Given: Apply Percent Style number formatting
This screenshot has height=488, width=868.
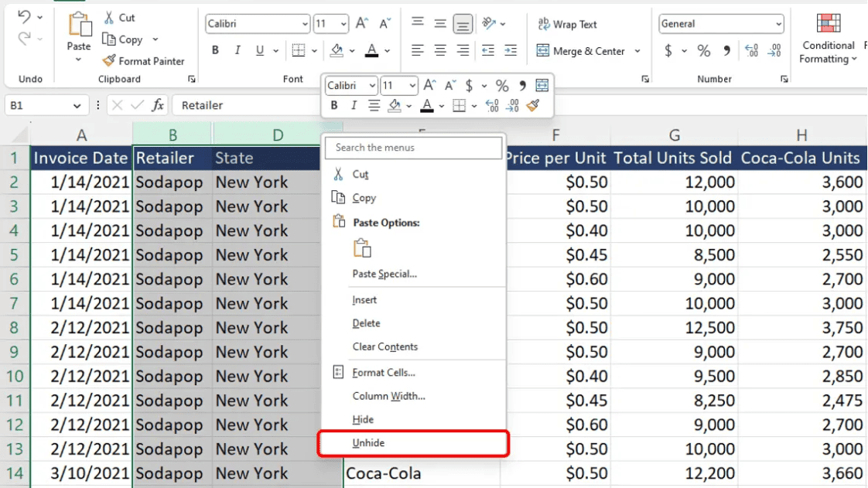Looking at the screenshot, I should click(702, 49).
